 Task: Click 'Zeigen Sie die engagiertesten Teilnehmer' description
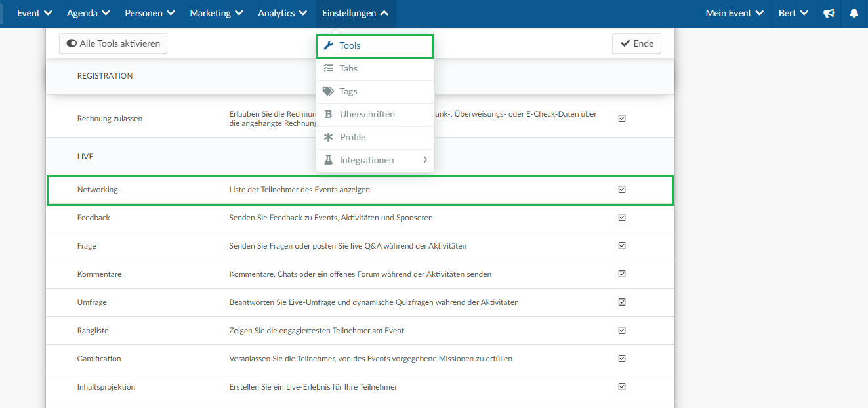(317, 331)
